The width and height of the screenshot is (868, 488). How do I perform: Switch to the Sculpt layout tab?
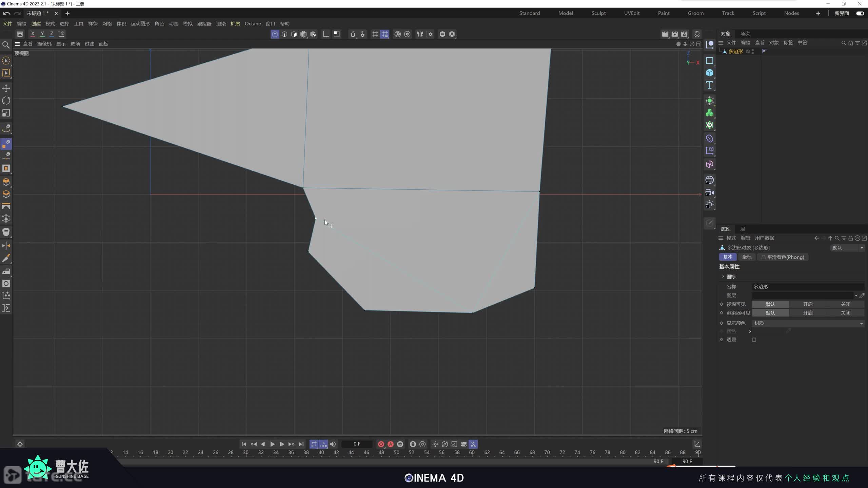tap(598, 13)
